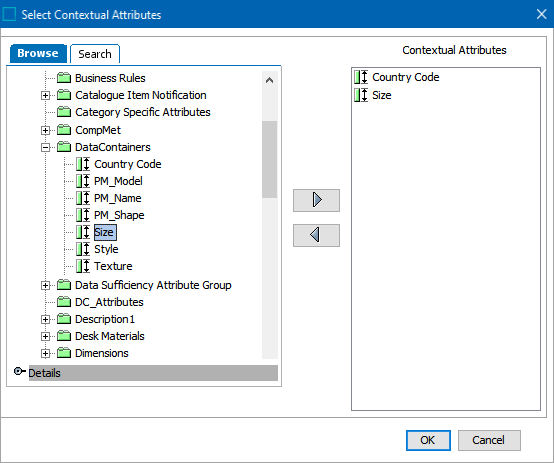The height and width of the screenshot is (463, 554).
Task: Expand the Dimensions folder
Action: [45, 353]
